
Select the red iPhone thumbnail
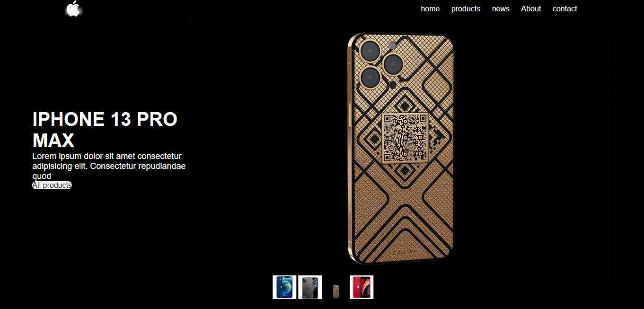[362, 287]
